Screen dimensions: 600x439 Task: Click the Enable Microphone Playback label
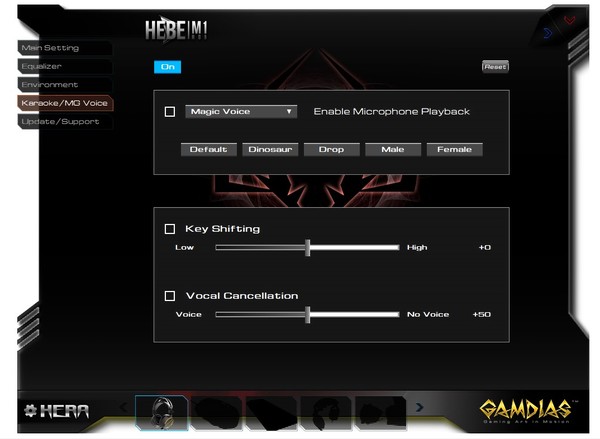(391, 112)
